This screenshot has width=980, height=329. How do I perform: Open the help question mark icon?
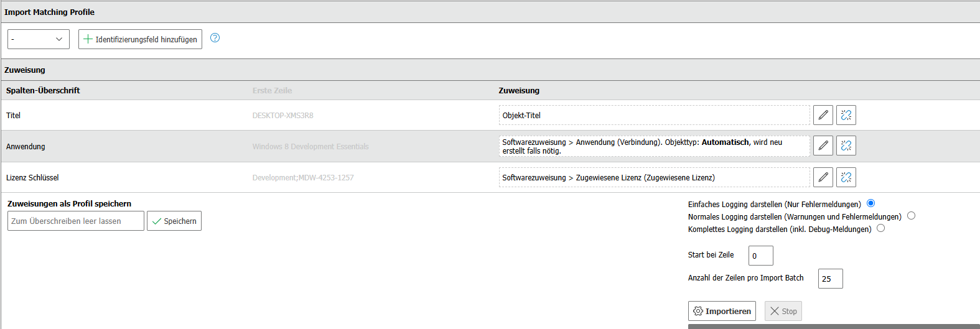click(x=215, y=38)
